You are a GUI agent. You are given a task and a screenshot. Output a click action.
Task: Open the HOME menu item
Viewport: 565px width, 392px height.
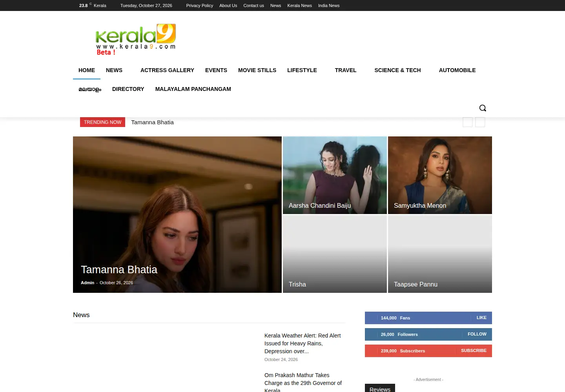(87, 70)
